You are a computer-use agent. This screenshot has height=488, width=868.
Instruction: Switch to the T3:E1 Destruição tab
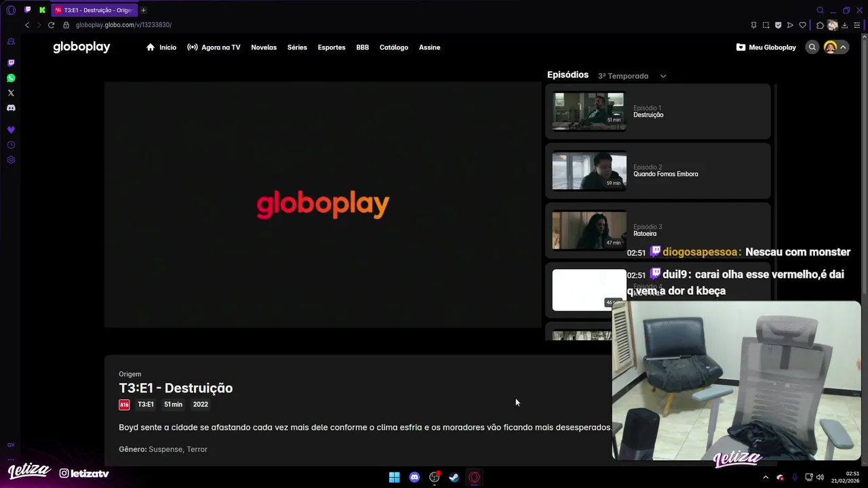tap(94, 10)
